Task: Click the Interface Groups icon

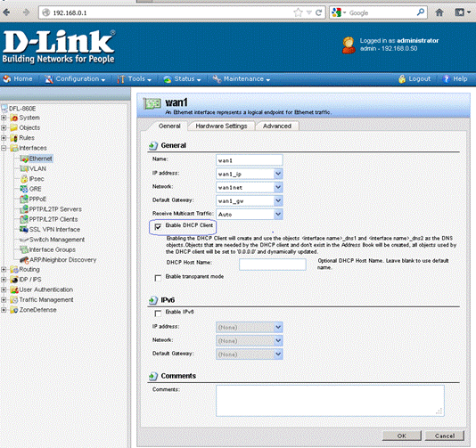Action: [24, 249]
